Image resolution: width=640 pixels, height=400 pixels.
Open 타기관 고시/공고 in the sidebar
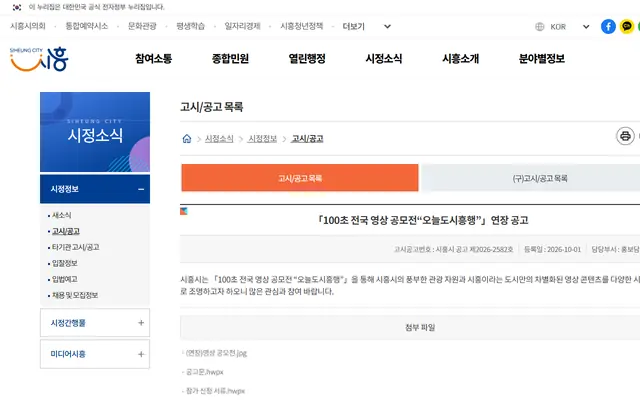(76, 247)
